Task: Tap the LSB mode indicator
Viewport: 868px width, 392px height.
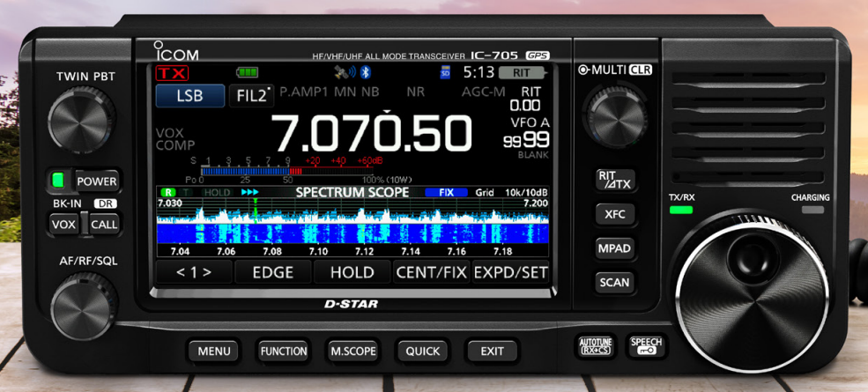Action: (x=189, y=96)
